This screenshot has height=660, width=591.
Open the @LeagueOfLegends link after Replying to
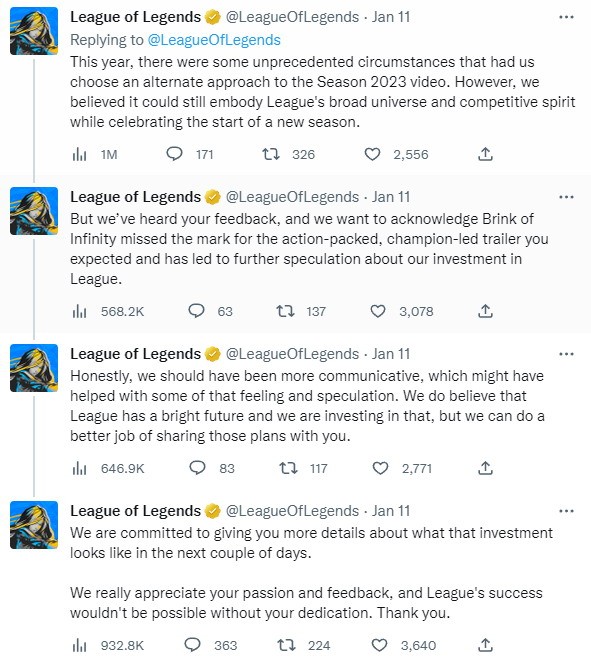pos(214,40)
